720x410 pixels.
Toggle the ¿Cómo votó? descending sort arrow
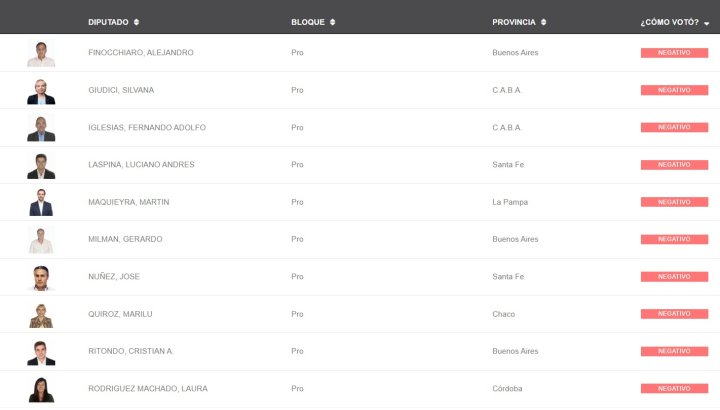(x=706, y=23)
